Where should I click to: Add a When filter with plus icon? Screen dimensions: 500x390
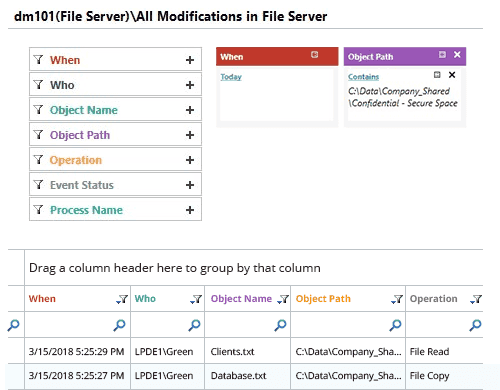pos(190,60)
